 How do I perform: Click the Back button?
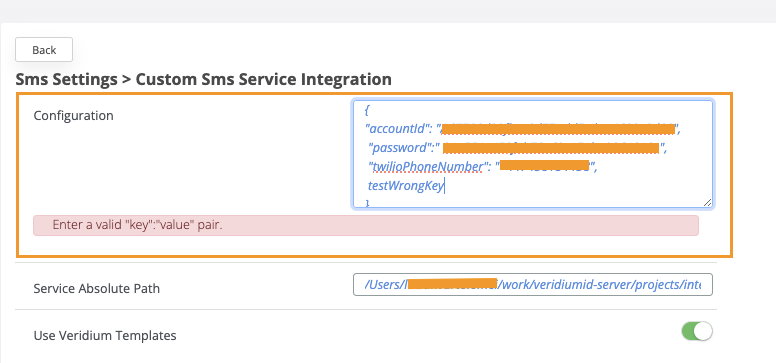coord(44,50)
